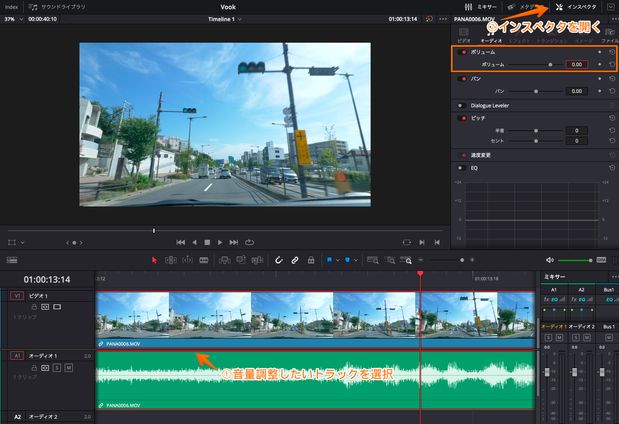Open the Sound Library panel
This screenshot has height=424, width=619.
[57, 7]
